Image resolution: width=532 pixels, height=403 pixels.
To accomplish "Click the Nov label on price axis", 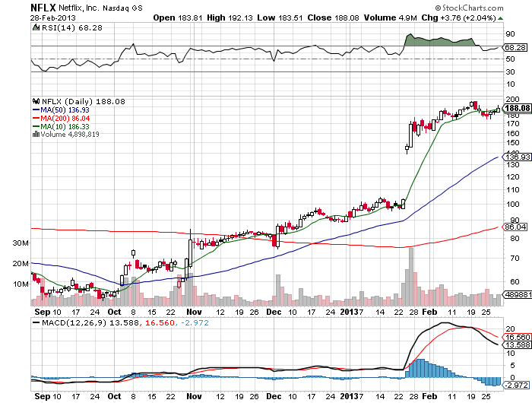I will coord(194,312).
